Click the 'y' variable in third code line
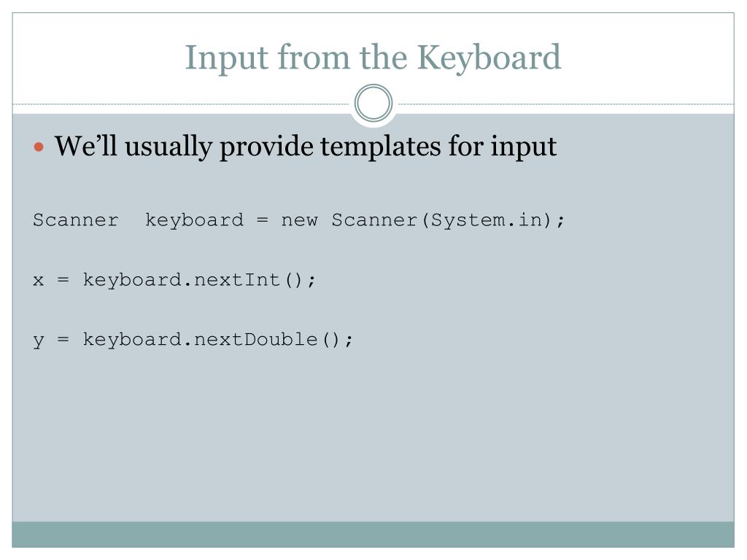 pos(38,341)
